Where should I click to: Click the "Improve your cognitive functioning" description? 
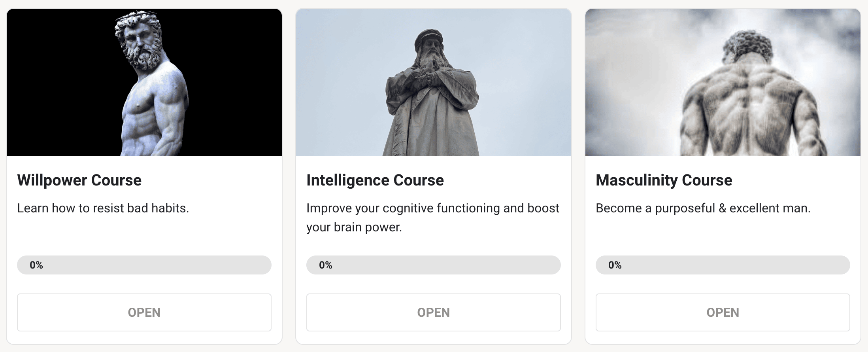tap(432, 208)
